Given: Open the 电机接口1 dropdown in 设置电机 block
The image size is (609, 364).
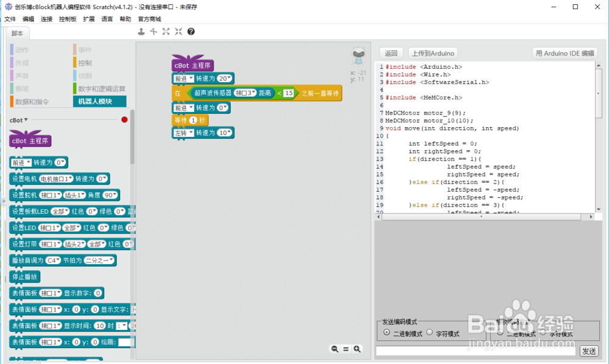Looking at the screenshot, I should tap(56, 179).
